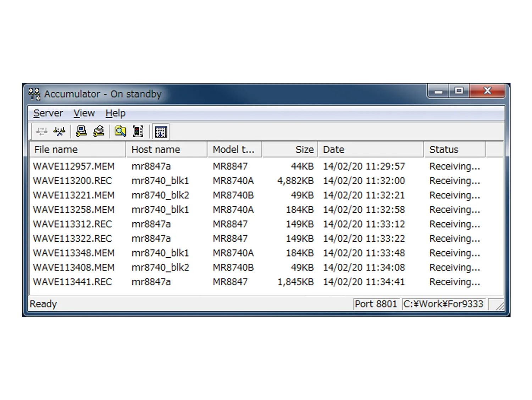Open the Help menu
The image size is (532, 400).
(115, 113)
